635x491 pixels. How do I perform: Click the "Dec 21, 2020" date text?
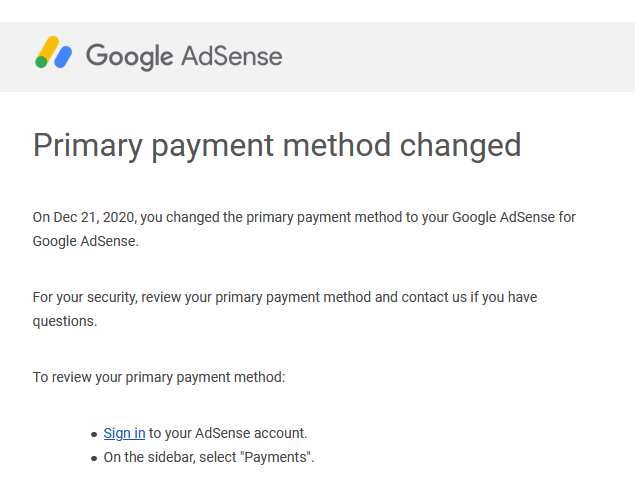[95, 218]
